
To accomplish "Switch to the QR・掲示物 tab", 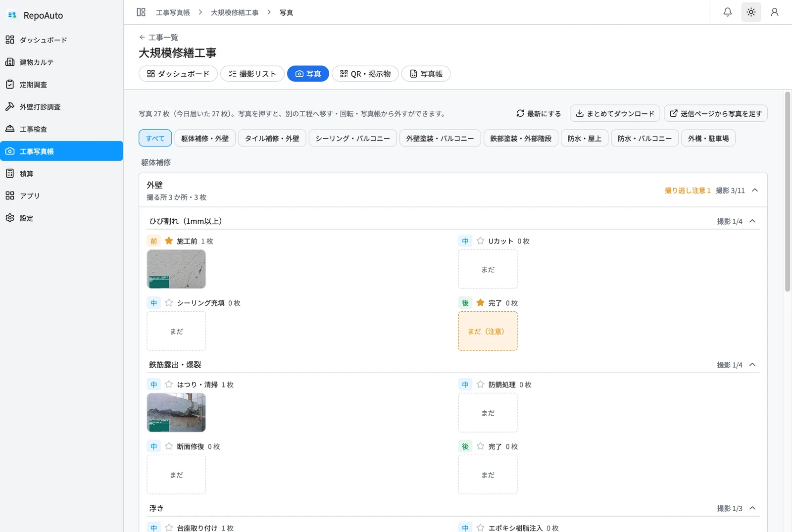I will [x=365, y=74].
